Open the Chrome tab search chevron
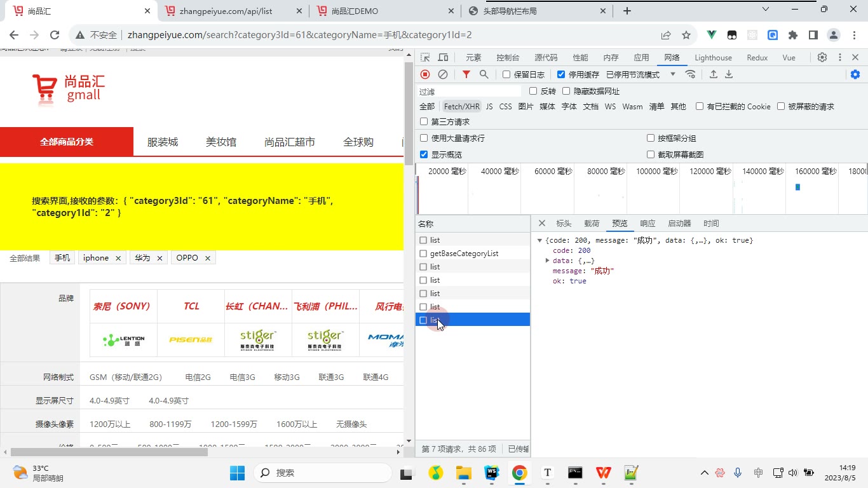 pos(766,10)
